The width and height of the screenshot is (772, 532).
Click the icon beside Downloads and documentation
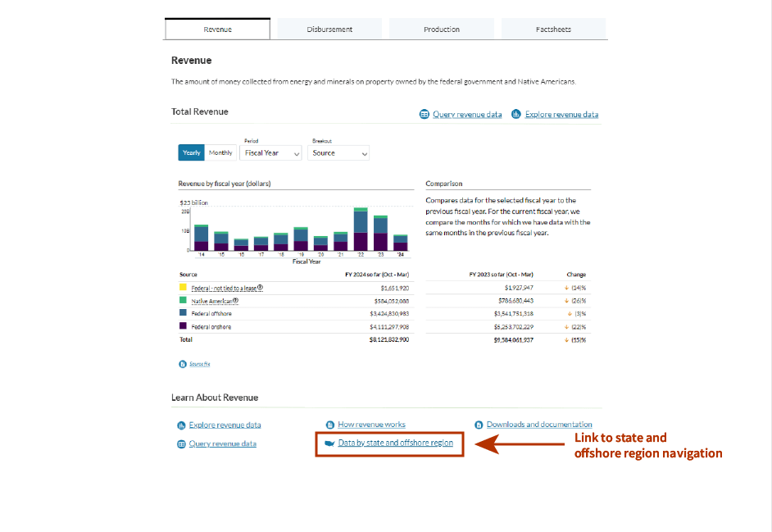[x=479, y=425]
